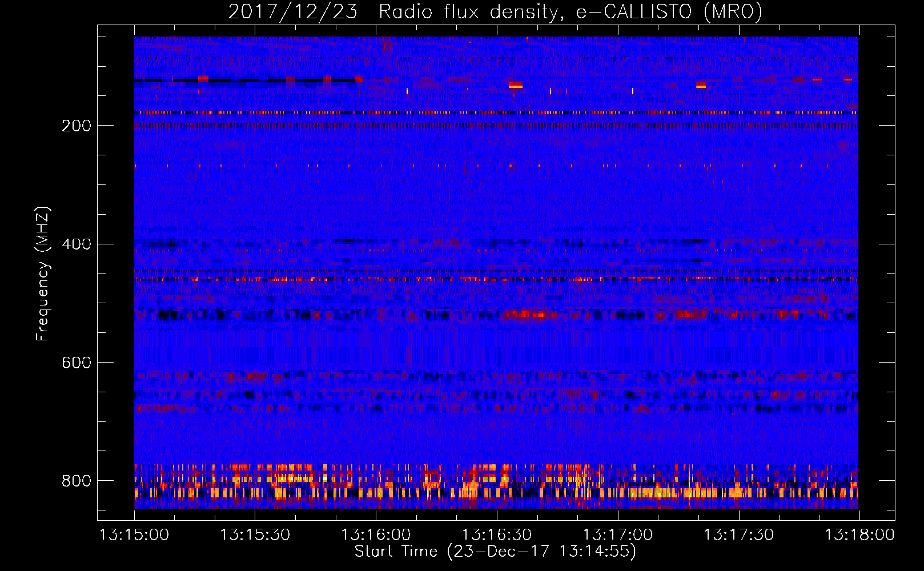This screenshot has height=571, width=924.
Task: Click the 200 frequency tick label
Action: click(77, 126)
